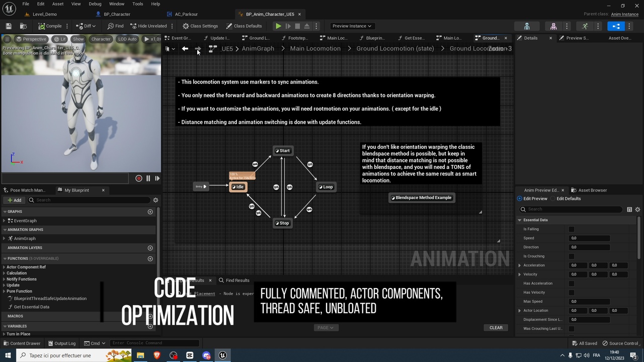Switch to the AC_Parkour tab
644x362 pixels.
click(186, 14)
